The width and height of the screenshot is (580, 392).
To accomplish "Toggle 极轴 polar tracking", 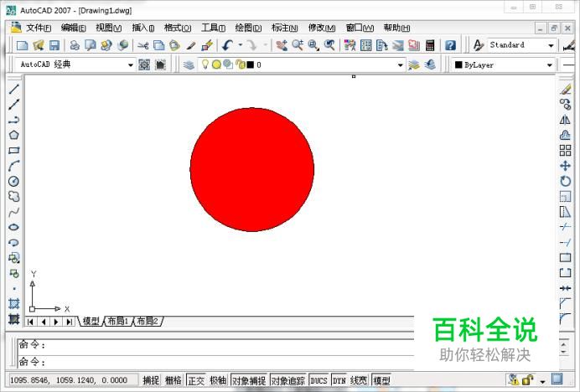I will click(218, 380).
